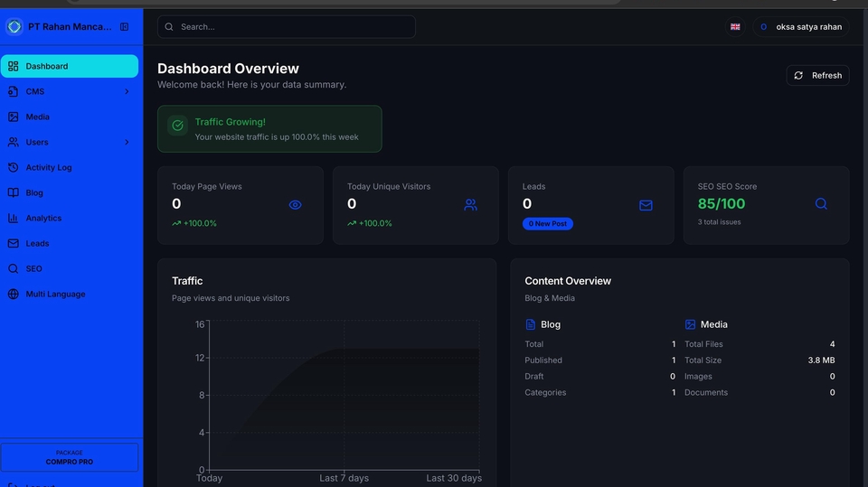The image size is (868, 487).
Task: Click the Package Compro Pro box
Action: point(70,457)
